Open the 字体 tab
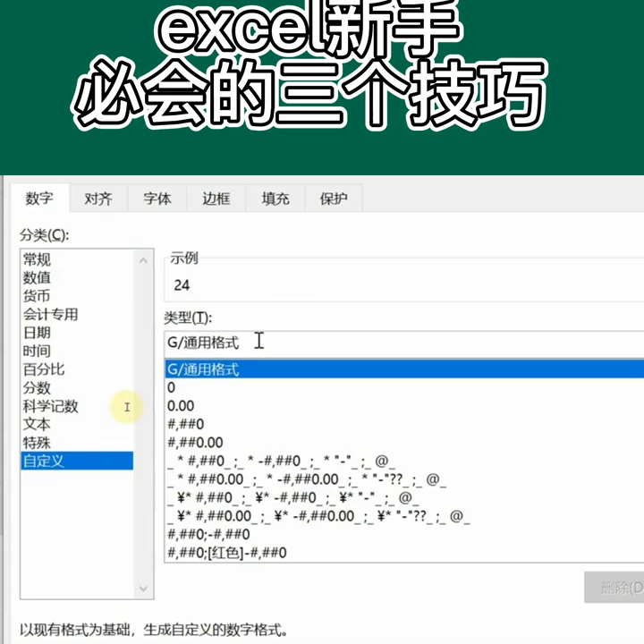Viewport: 644px width, 644px height. tap(157, 199)
